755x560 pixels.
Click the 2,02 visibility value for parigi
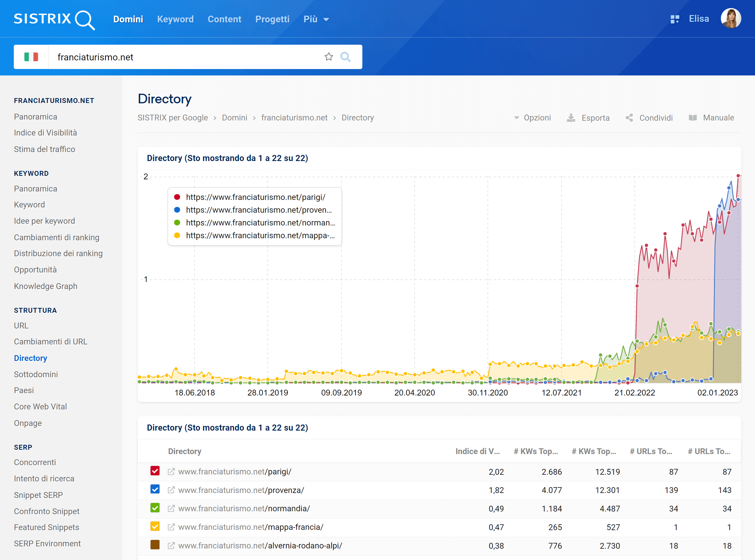tap(496, 472)
